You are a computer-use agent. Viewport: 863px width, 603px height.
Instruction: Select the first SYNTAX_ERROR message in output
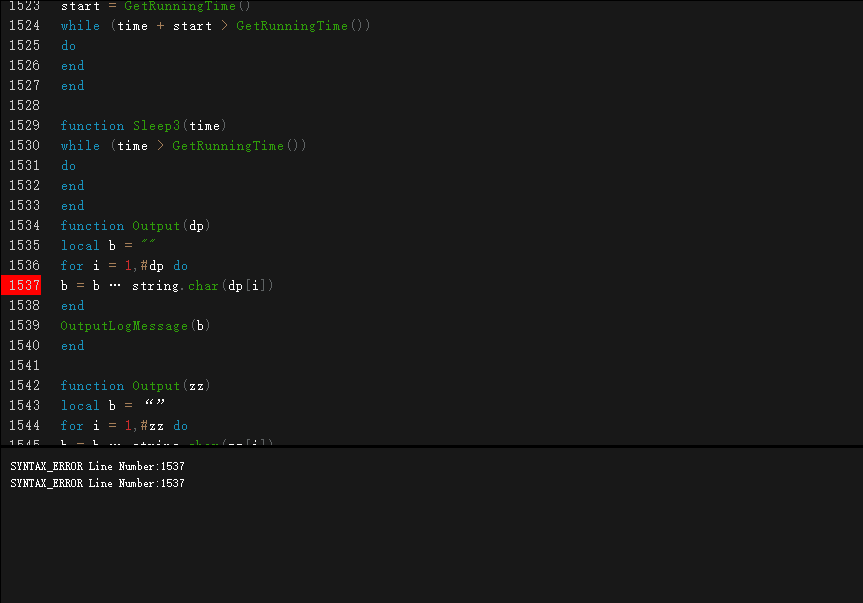[97, 466]
